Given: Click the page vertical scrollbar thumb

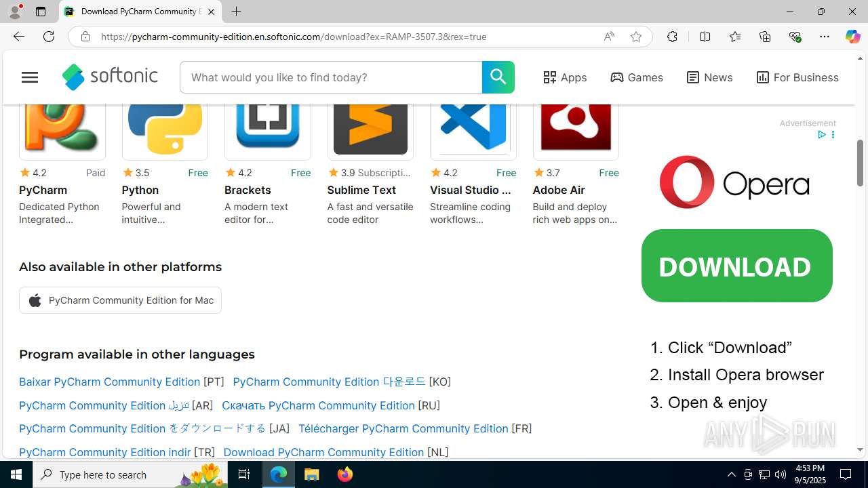Looking at the screenshot, I should pyautogui.click(x=860, y=163).
